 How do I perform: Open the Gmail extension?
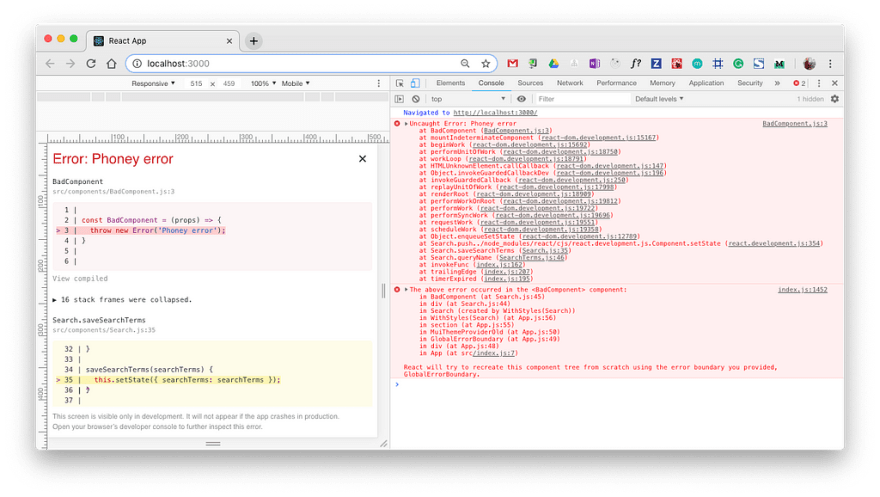[512, 63]
